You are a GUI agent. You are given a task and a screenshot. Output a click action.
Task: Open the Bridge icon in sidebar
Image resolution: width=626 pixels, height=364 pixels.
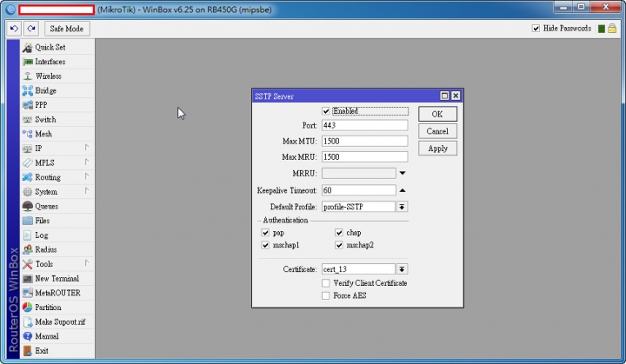[x=28, y=90]
